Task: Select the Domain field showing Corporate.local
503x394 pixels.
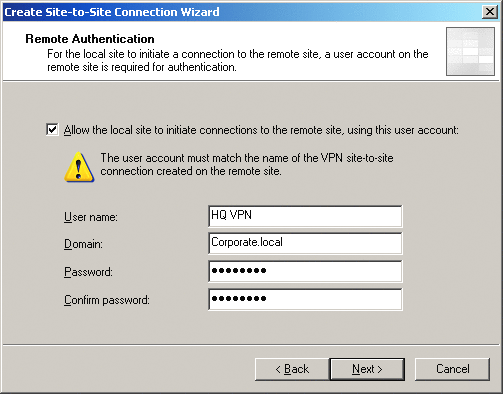Action: pyautogui.click(x=305, y=243)
